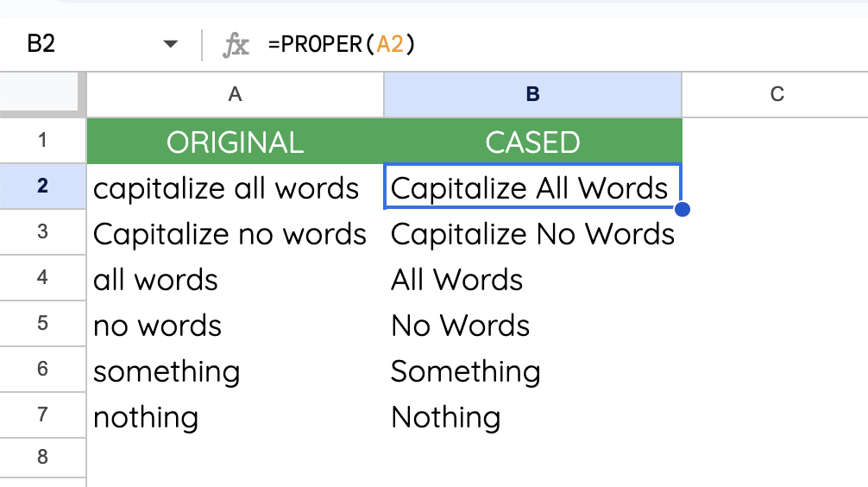Select column A header
The width and height of the screenshot is (868, 487).
coord(236,95)
